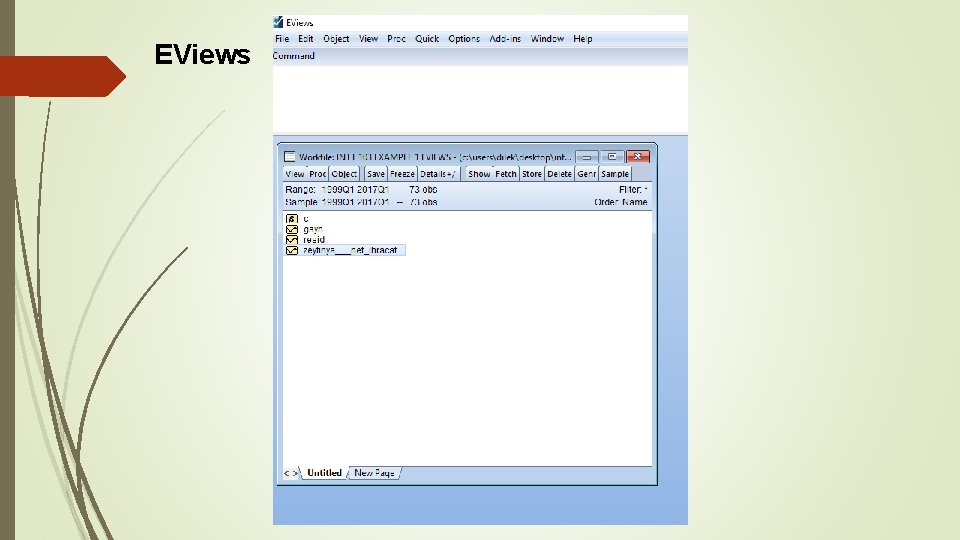This screenshot has width=960, height=540.
Task: Toggle Details+/- in workfile toolbar
Action: point(437,174)
